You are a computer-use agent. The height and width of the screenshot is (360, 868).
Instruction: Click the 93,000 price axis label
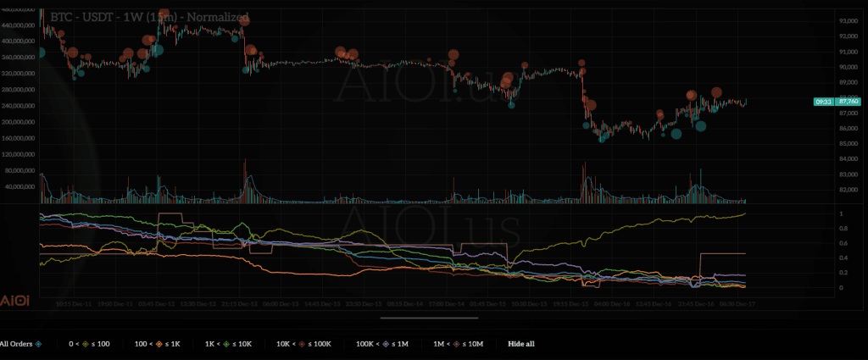pyautogui.click(x=848, y=20)
